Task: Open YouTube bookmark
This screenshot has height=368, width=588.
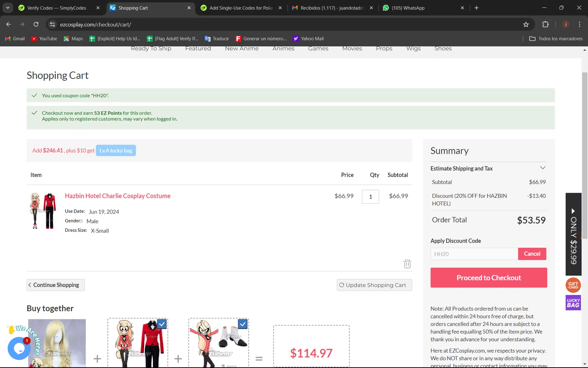Action: pyautogui.click(x=44, y=38)
